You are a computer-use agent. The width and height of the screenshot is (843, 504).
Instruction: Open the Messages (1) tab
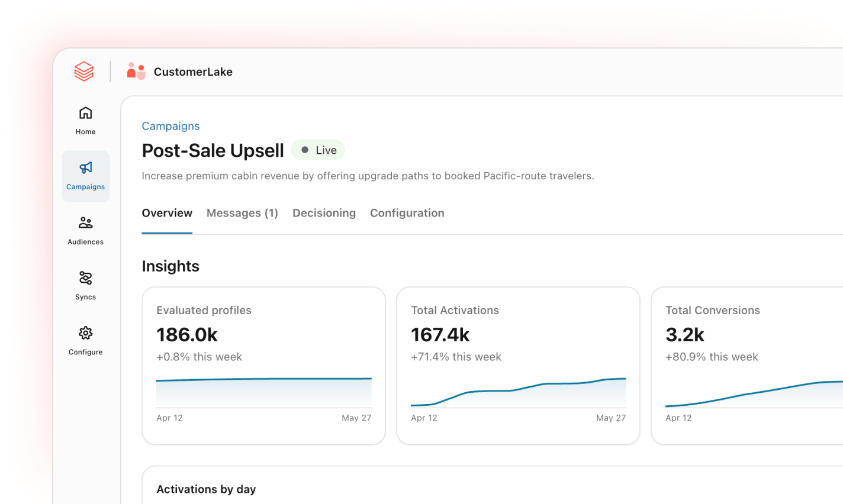click(x=242, y=213)
